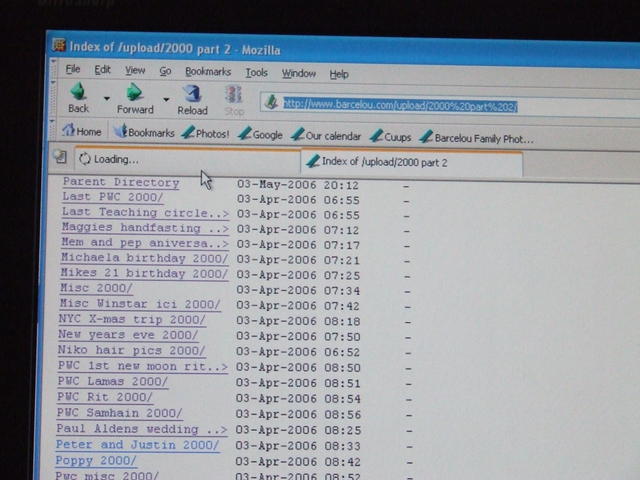Click the Back navigation arrow icon
640x480 pixels.
click(77, 94)
